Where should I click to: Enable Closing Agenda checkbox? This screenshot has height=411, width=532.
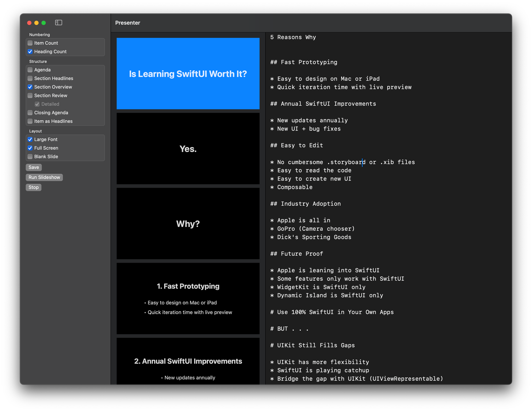(30, 113)
